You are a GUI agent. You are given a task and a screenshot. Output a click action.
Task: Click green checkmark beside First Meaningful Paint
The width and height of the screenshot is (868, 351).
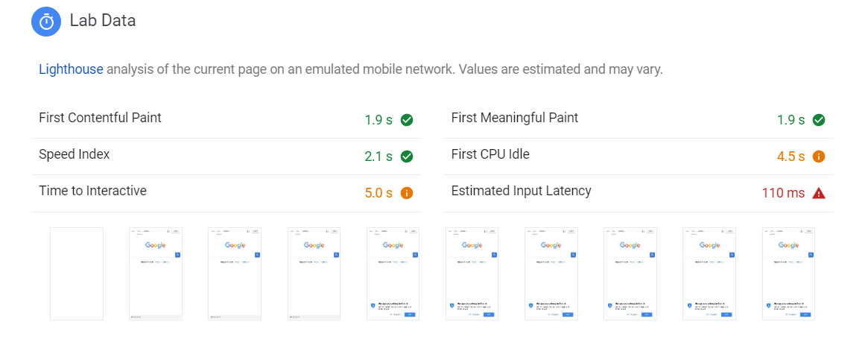pos(819,120)
